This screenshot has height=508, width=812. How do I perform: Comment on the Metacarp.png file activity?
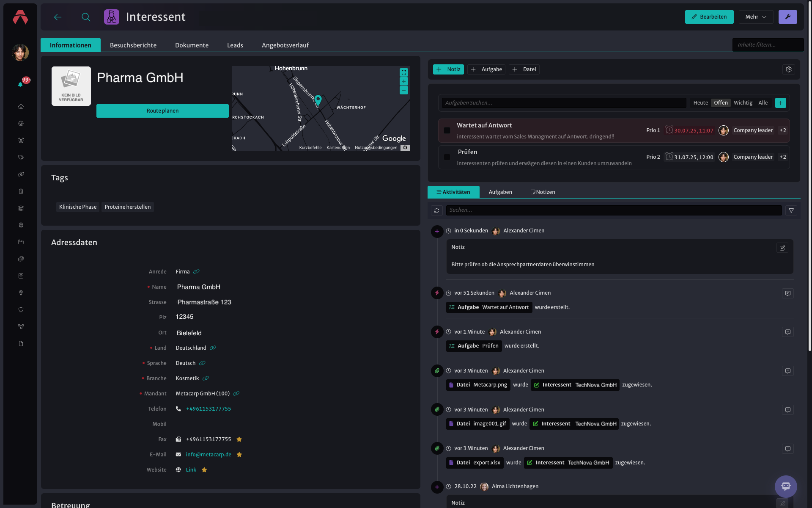[x=787, y=371]
